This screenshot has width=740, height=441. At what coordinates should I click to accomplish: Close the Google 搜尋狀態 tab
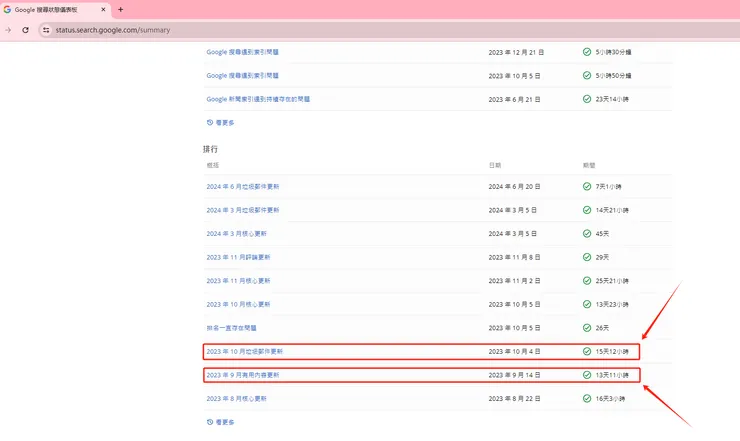(x=103, y=9)
